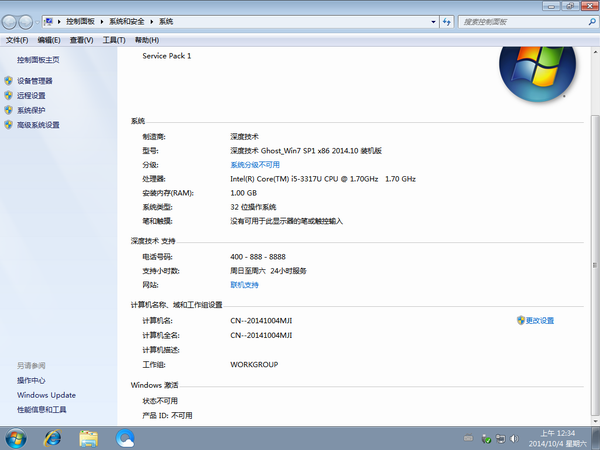Click the Forward navigation arrow button
The height and width of the screenshot is (450, 600).
[x=25, y=22]
